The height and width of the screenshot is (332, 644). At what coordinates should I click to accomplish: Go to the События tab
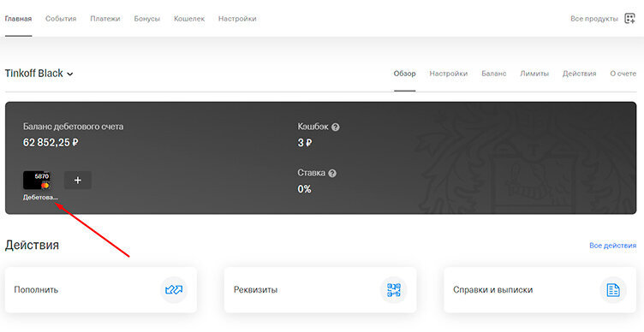tap(61, 19)
